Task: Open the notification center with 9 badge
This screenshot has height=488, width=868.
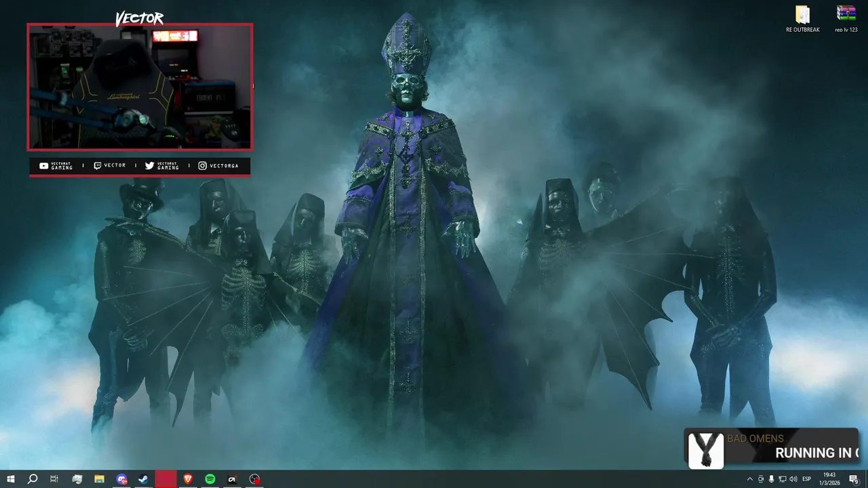Action: click(x=854, y=479)
